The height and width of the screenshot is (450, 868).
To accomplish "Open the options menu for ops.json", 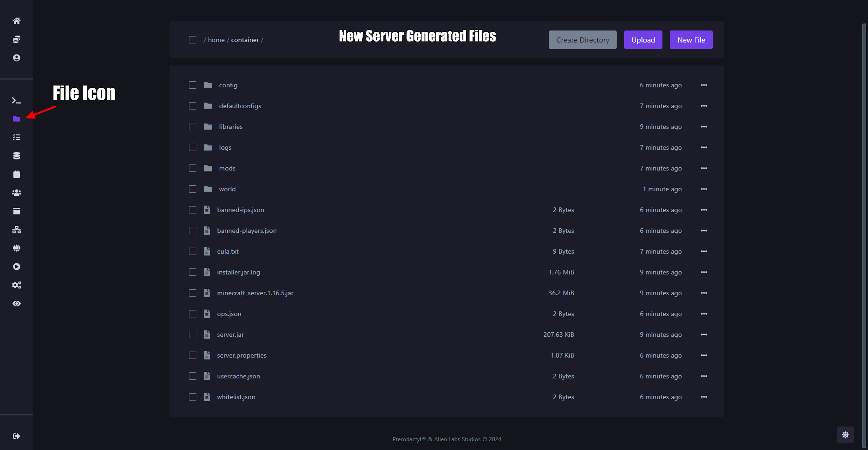I will (x=704, y=314).
